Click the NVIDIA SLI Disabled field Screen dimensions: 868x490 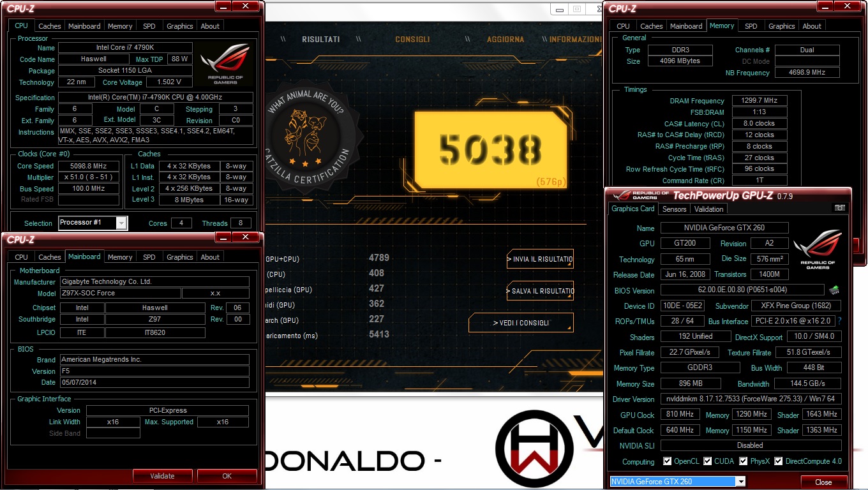(x=751, y=445)
